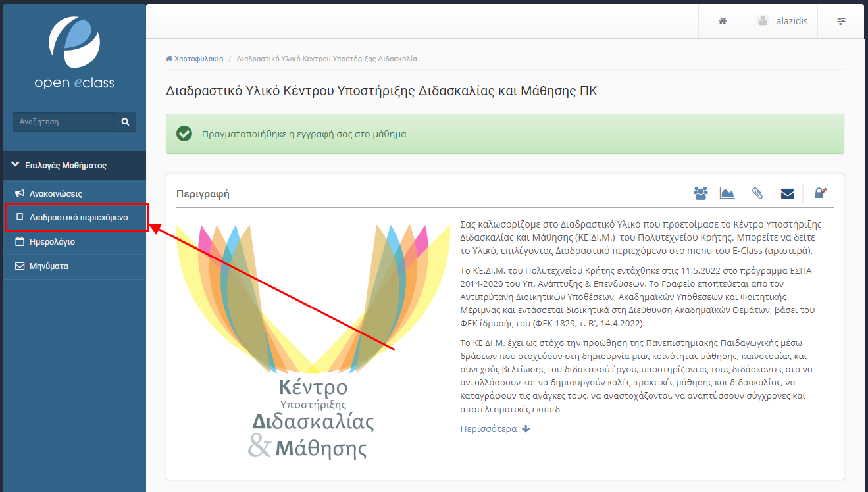The height and width of the screenshot is (492, 868).
Task: Open the alazidis user menu
Action: click(x=781, y=21)
